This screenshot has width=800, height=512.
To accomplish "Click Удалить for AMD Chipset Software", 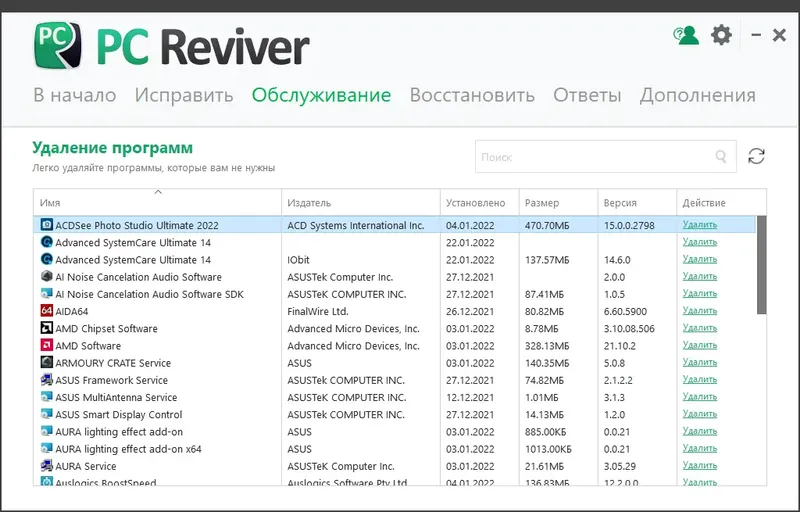I will [700, 328].
